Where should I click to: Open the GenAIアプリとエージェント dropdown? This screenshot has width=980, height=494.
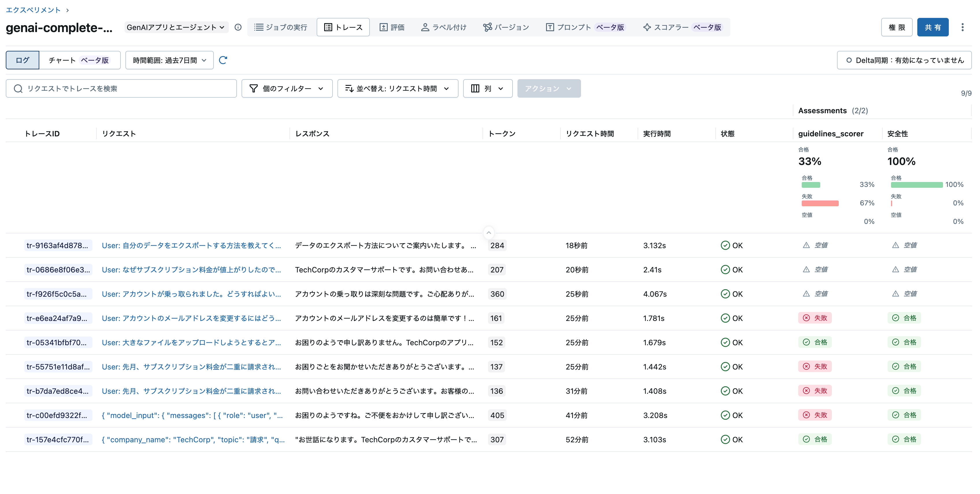[x=176, y=27]
